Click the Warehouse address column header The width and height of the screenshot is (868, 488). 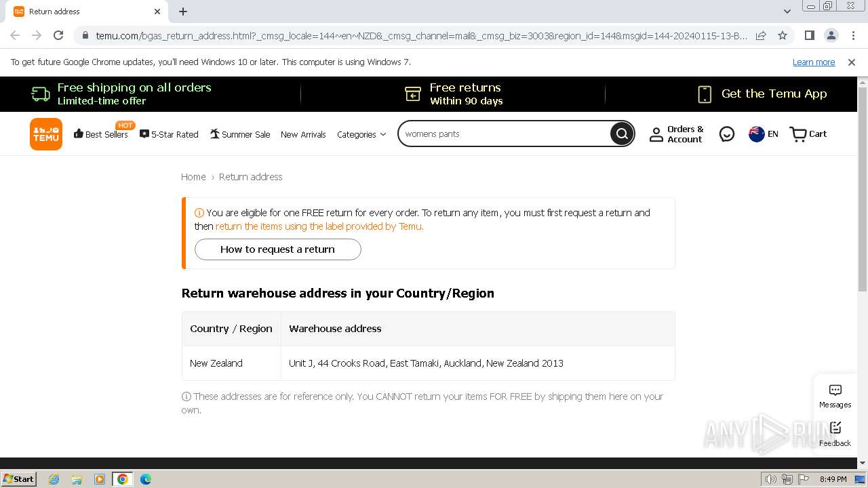point(478,329)
